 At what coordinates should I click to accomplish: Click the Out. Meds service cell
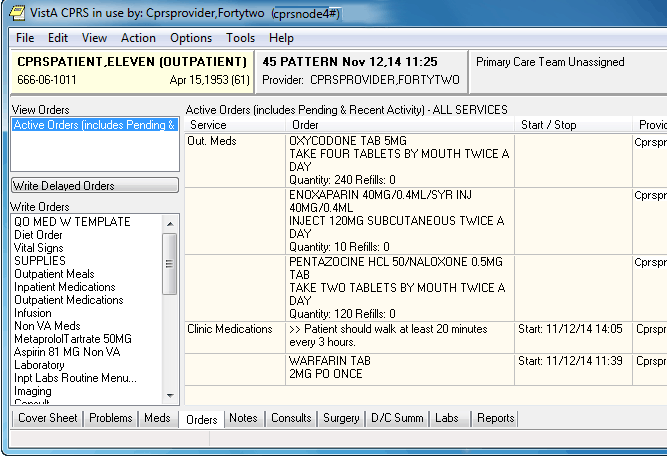235,160
